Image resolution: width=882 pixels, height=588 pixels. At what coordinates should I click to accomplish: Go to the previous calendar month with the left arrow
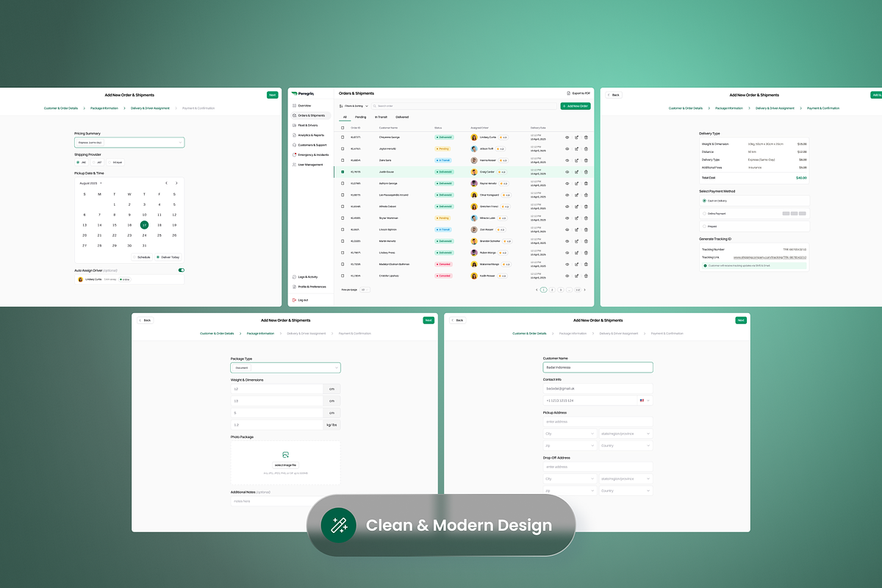(x=166, y=183)
